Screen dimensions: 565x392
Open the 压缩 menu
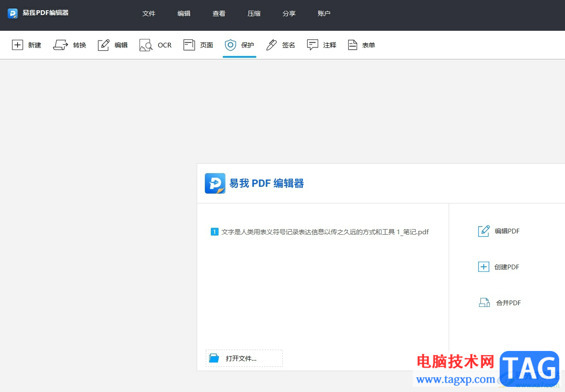click(254, 14)
